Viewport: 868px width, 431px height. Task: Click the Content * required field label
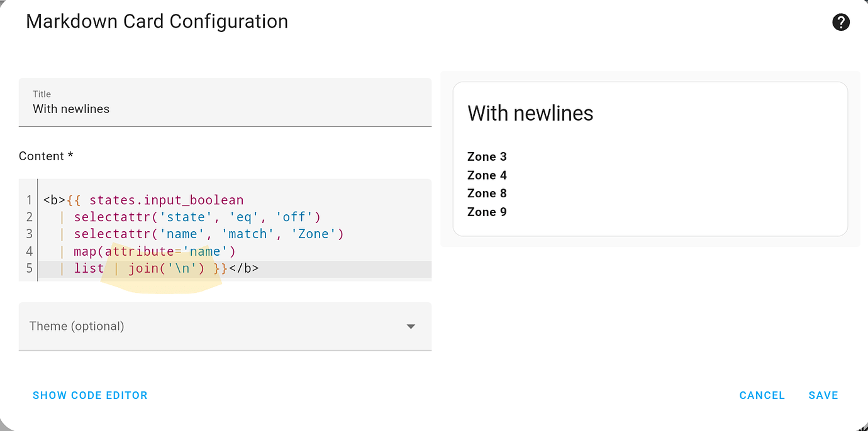click(x=46, y=156)
